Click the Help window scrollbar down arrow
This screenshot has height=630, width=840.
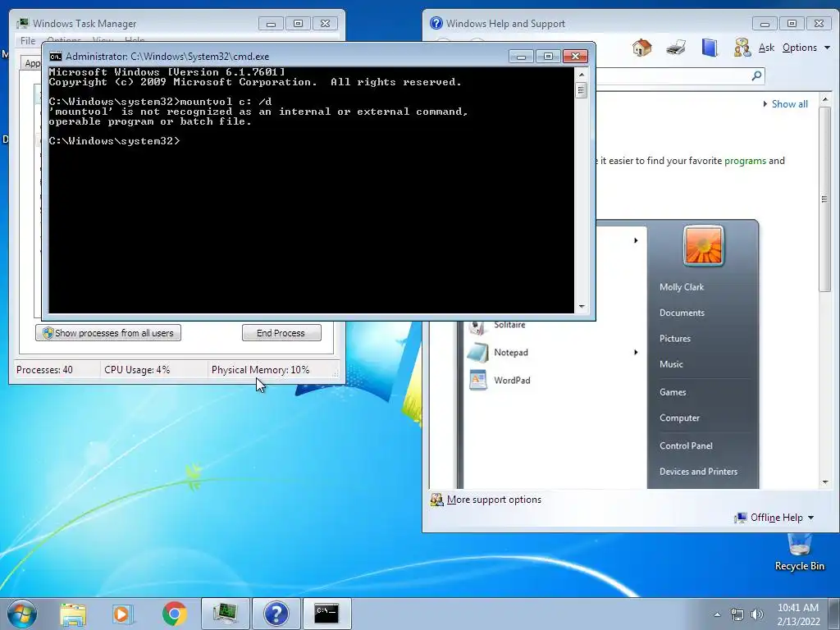(x=825, y=482)
